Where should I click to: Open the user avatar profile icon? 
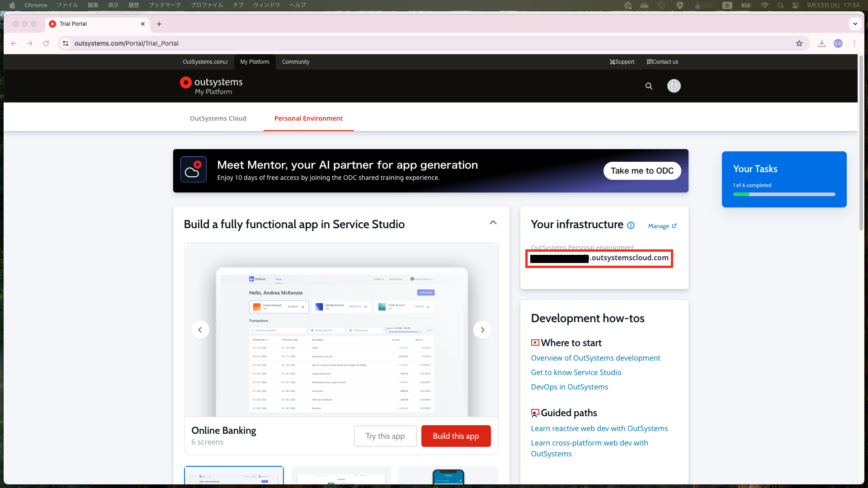pos(674,86)
